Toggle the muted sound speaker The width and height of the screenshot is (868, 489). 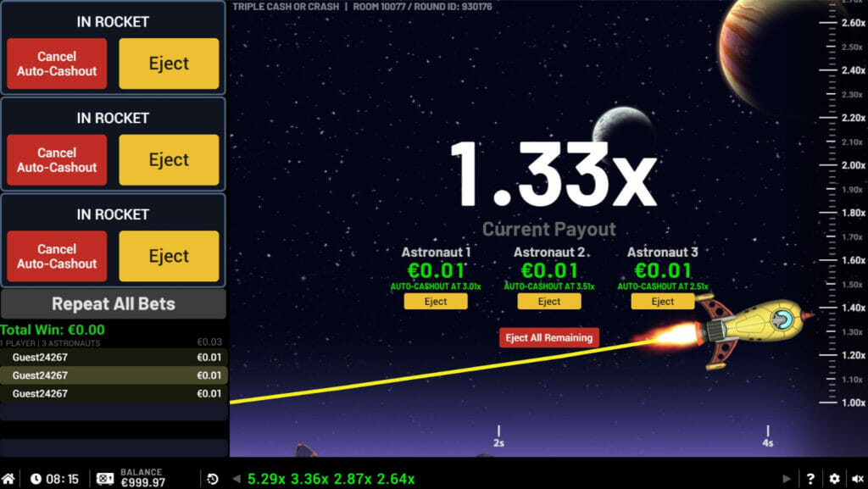[858, 479]
